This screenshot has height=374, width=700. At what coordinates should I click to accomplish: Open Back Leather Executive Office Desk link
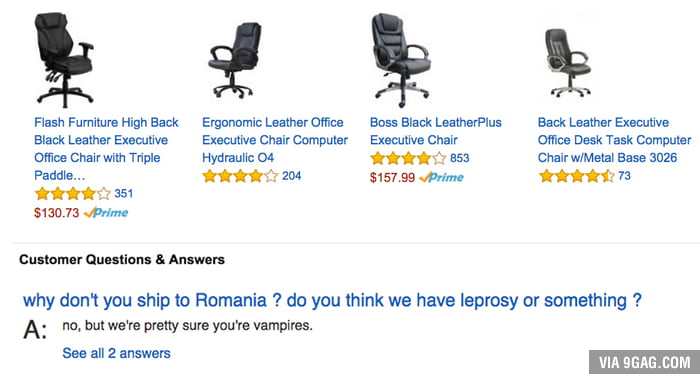(614, 140)
